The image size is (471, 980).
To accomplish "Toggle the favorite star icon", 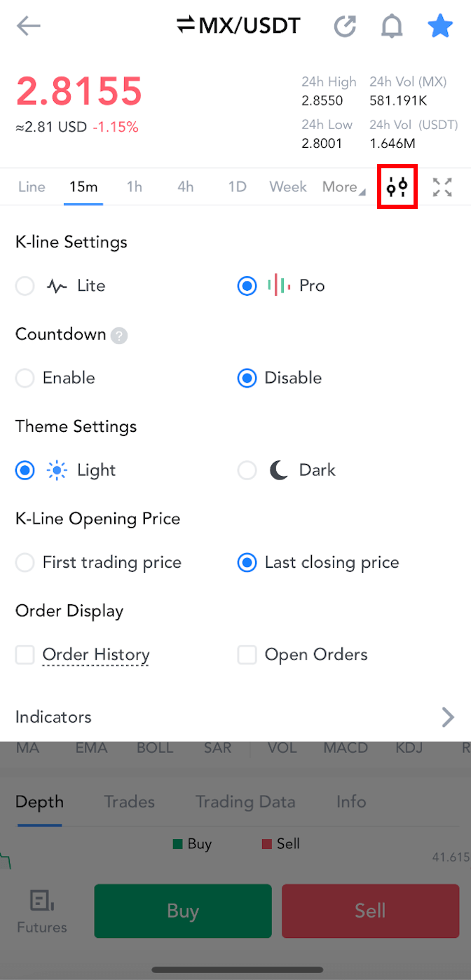I will (x=440, y=27).
